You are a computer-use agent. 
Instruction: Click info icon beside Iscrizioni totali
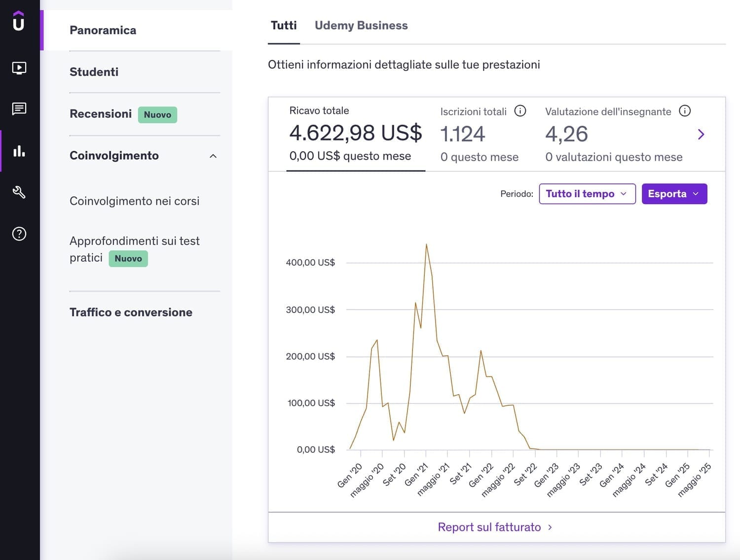tap(520, 111)
